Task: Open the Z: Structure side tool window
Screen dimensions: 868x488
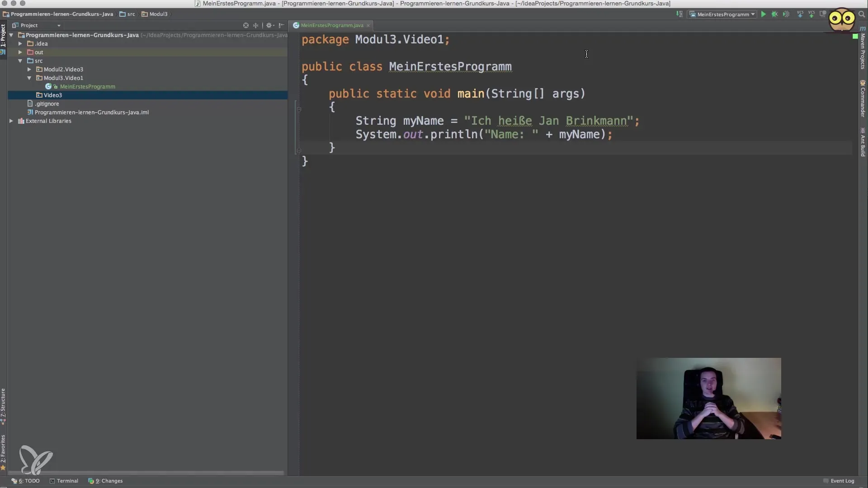Action: point(3,406)
